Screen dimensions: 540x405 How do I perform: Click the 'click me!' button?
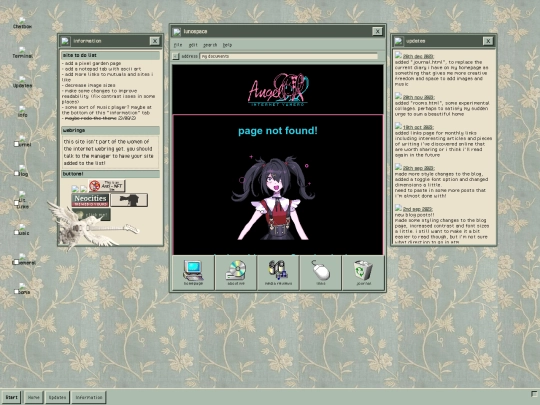click(91, 215)
